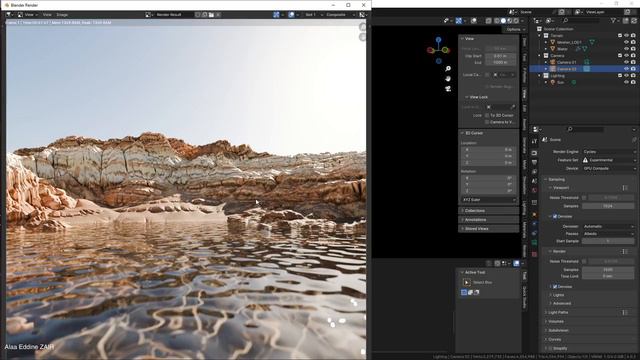Toggle viewport overlays button in header
Viewport: 640px width, 360px height.
point(473,20)
